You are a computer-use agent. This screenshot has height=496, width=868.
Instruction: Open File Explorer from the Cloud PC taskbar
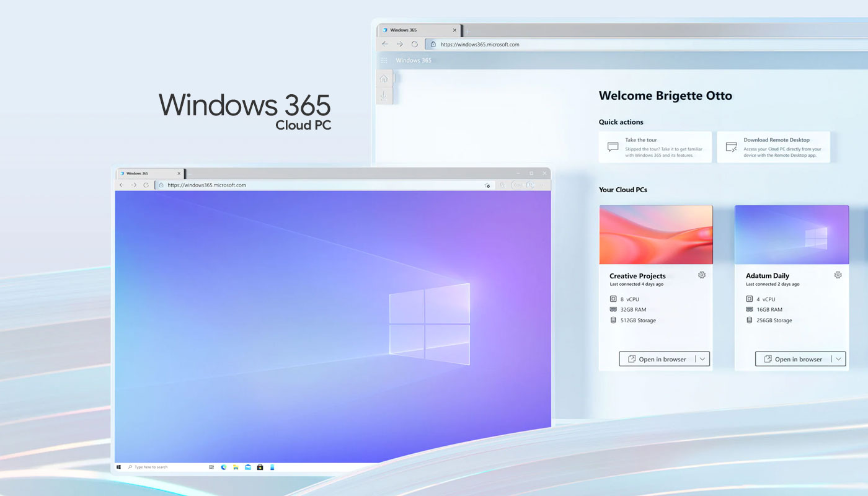[236, 467]
